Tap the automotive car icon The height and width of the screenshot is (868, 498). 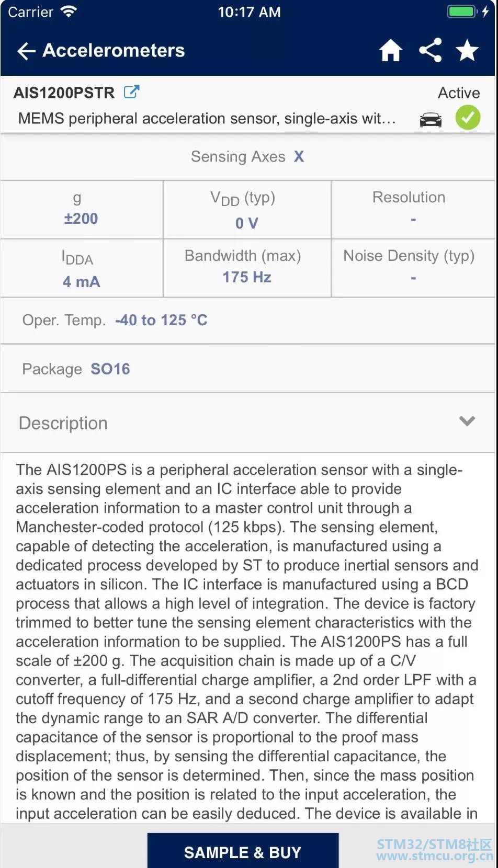(431, 119)
